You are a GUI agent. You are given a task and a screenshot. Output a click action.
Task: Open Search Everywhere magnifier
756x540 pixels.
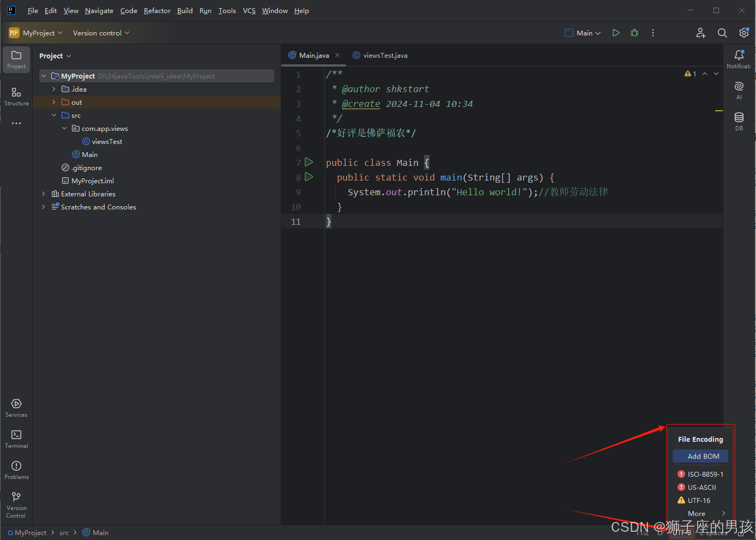(722, 33)
